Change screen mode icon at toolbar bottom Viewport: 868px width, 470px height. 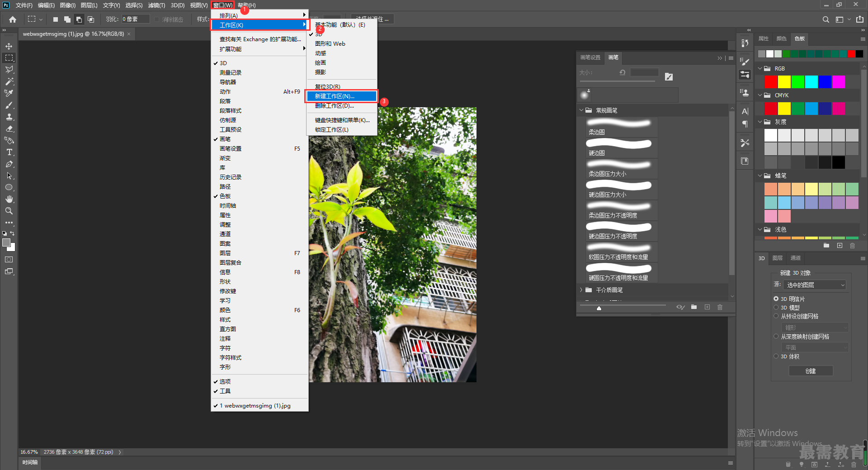9,271
